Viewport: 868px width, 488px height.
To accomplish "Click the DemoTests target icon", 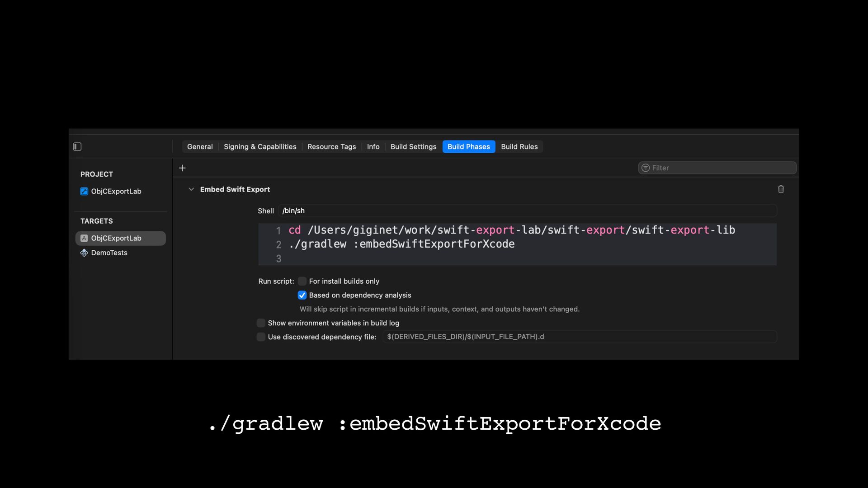I will tap(84, 253).
